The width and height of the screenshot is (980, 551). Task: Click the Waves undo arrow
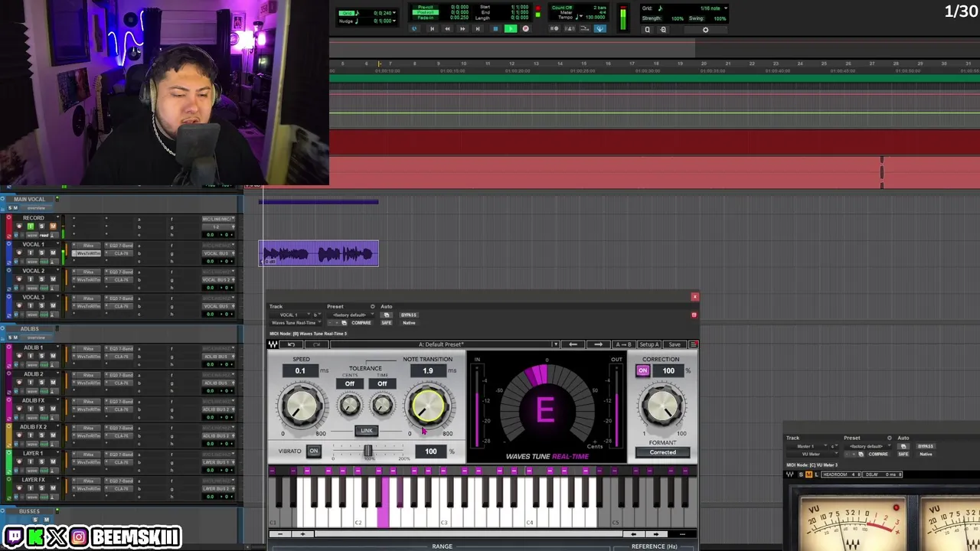pyautogui.click(x=292, y=344)
